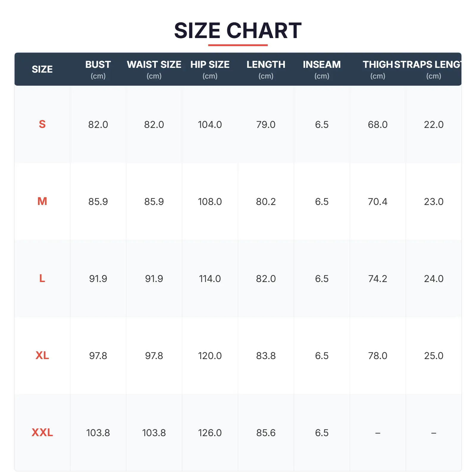The width and height of the screenshot is (476, 476).
Task: Click the XXL size row label
Action: (42, 433)
